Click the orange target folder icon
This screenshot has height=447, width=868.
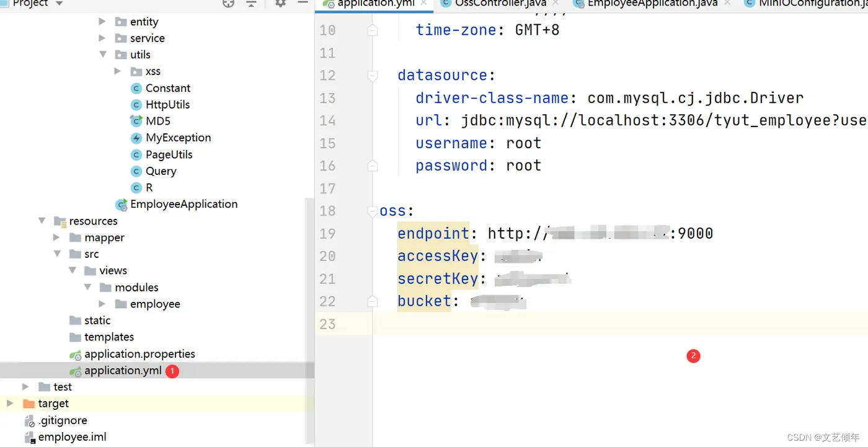coord(29,404)
